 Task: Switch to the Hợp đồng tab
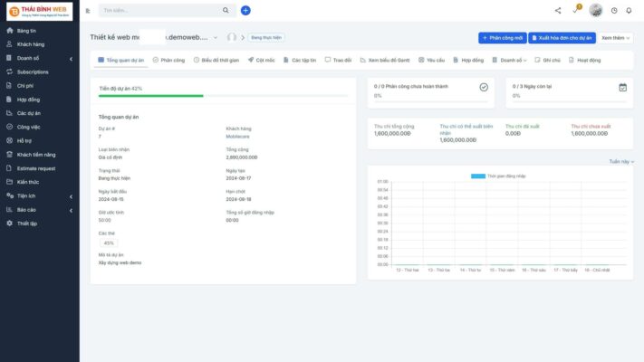tap(468, 60)
